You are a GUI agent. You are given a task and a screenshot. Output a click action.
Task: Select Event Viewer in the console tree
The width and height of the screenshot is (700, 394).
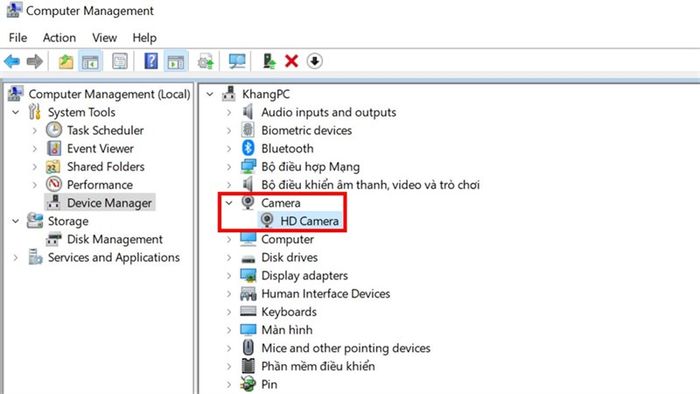pos(100,149)
